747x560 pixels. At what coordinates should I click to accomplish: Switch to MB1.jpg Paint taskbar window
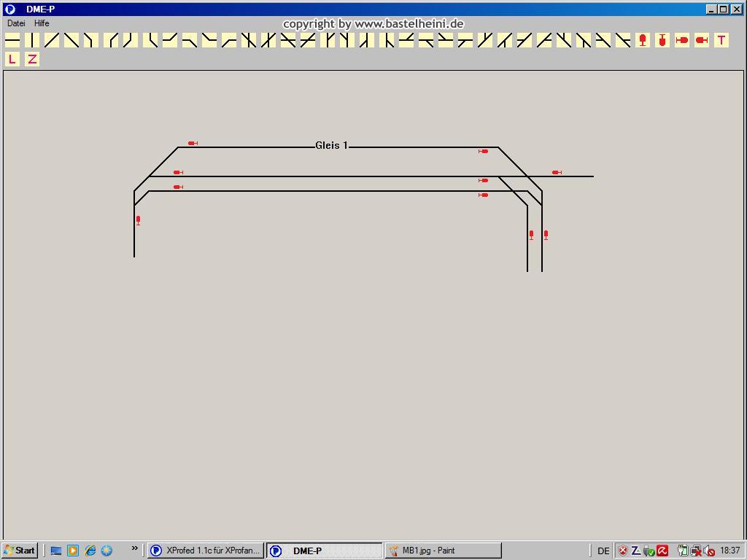[443, 551]
